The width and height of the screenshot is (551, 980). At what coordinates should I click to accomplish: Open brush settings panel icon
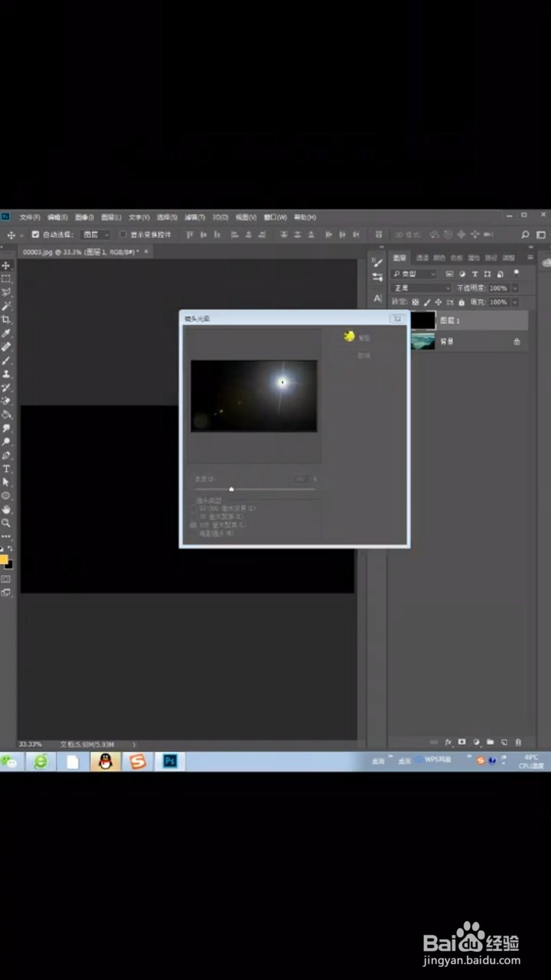(377, 262)
